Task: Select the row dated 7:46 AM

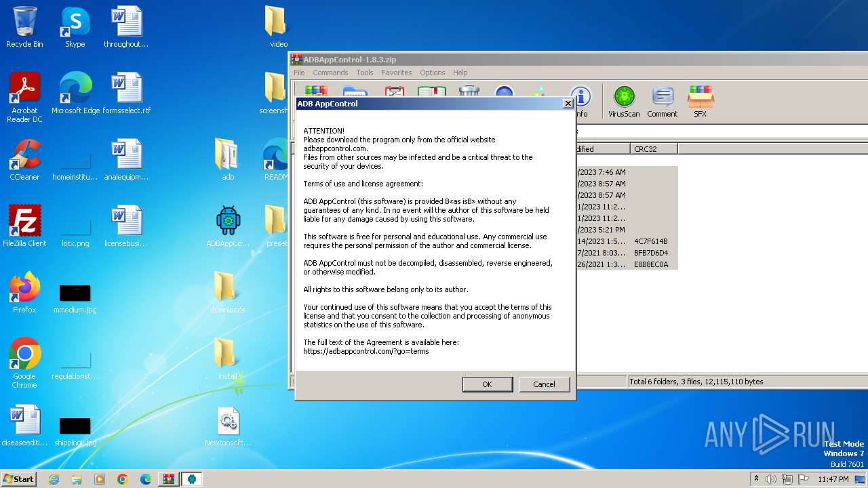Action: point(627,172)
